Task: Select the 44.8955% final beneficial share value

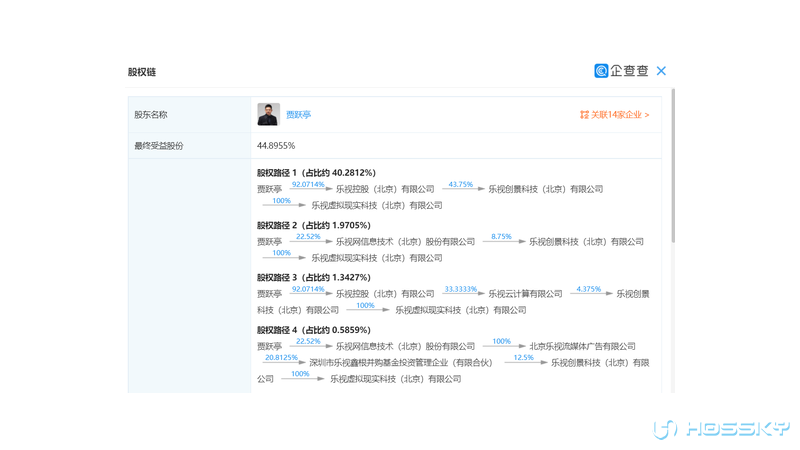Action: 276,146
